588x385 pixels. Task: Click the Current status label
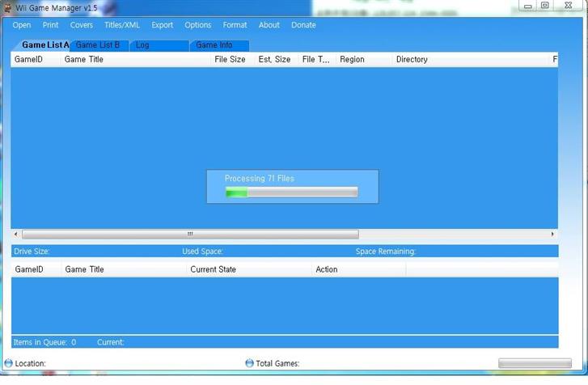[x=111, y=342]
